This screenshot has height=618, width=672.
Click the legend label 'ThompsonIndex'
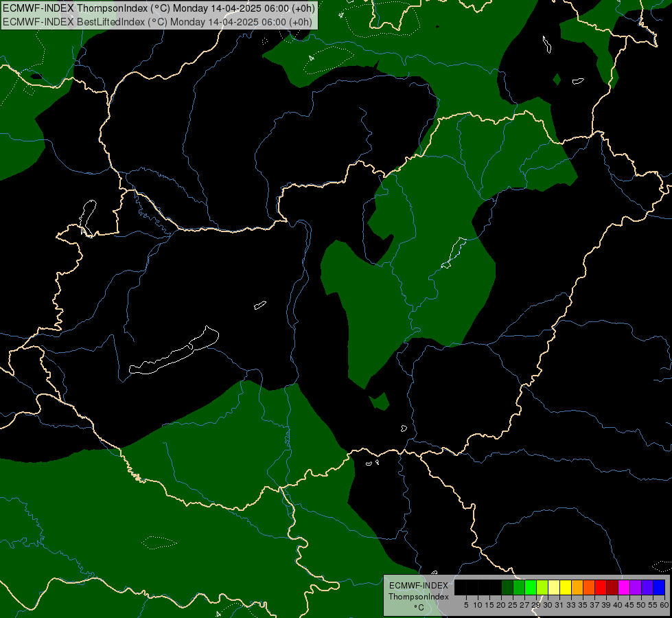[x=419, y=597]
